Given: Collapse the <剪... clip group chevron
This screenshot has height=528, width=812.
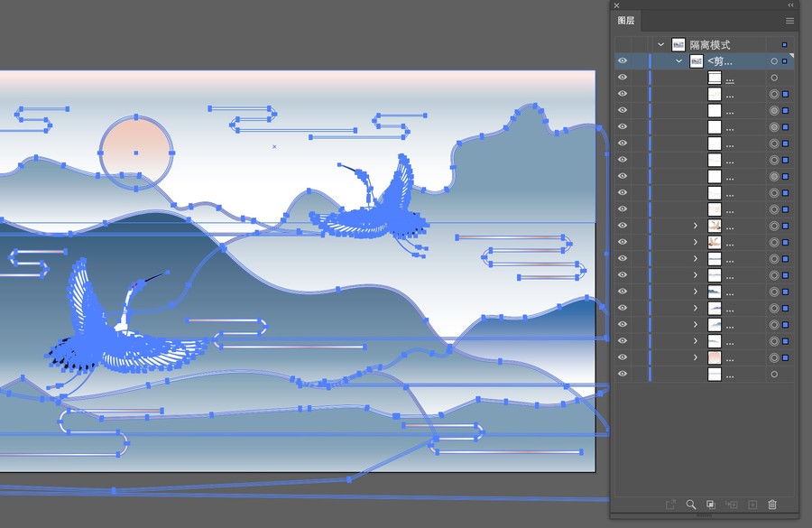Looking at the screenshot, I should [x=678, y=61].
